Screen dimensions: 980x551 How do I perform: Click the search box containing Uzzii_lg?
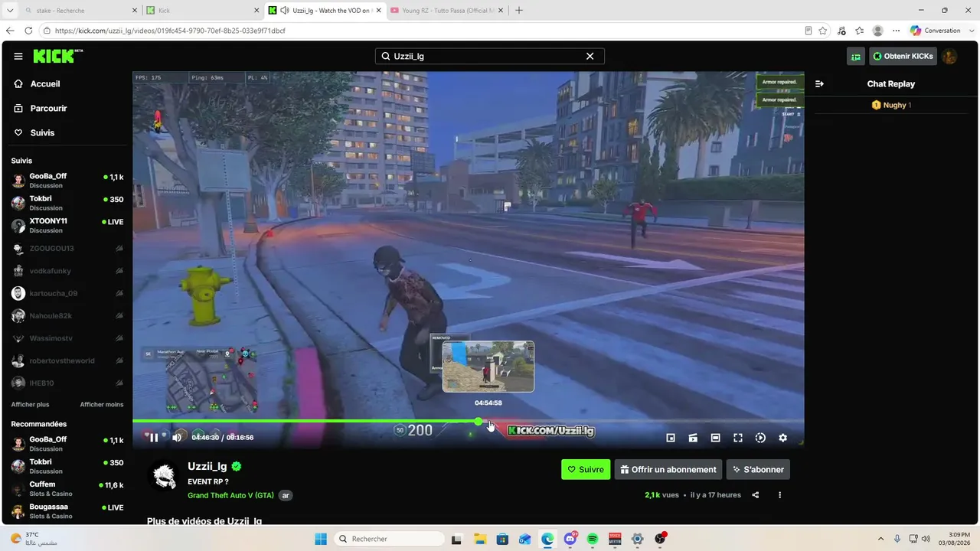pyautogui.click(x=490, y=56)
